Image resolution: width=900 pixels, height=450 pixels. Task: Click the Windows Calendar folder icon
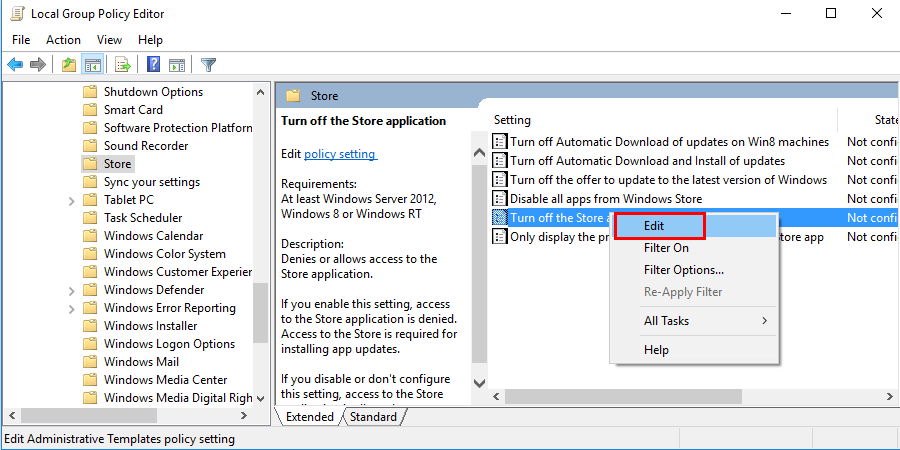click(x=90, y=236)
